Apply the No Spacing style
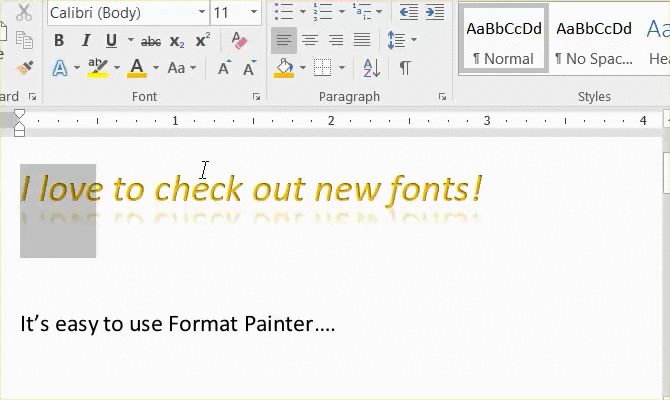Viewport: 670px width, 400px height. coord(593,40)
